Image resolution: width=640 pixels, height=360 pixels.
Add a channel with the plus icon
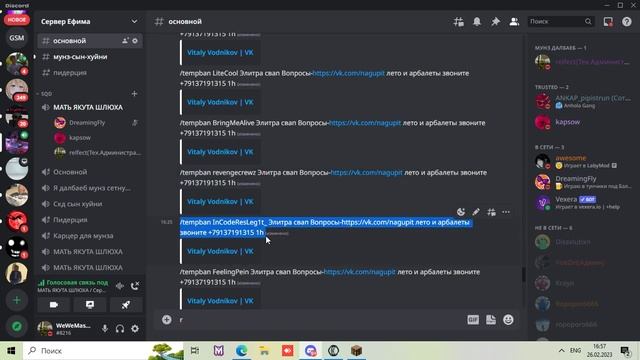pos(134,94)
